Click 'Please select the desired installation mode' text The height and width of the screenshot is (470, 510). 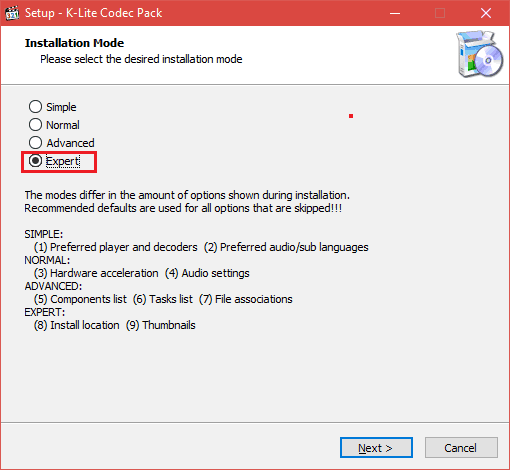[x=141, y=59]
